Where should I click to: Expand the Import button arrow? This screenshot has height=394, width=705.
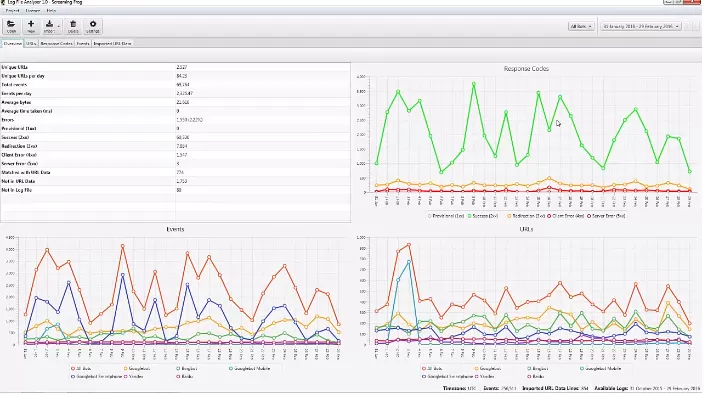[58, 27]
